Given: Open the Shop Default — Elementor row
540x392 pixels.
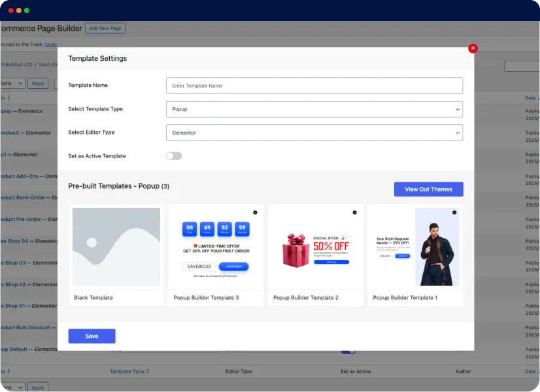Looking at the screenshot, I should 29,349.
